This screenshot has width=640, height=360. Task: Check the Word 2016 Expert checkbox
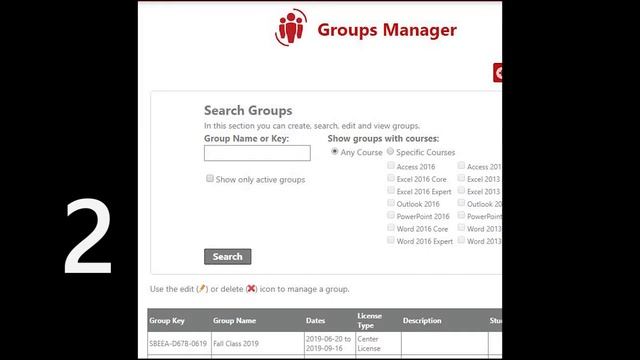391,240
